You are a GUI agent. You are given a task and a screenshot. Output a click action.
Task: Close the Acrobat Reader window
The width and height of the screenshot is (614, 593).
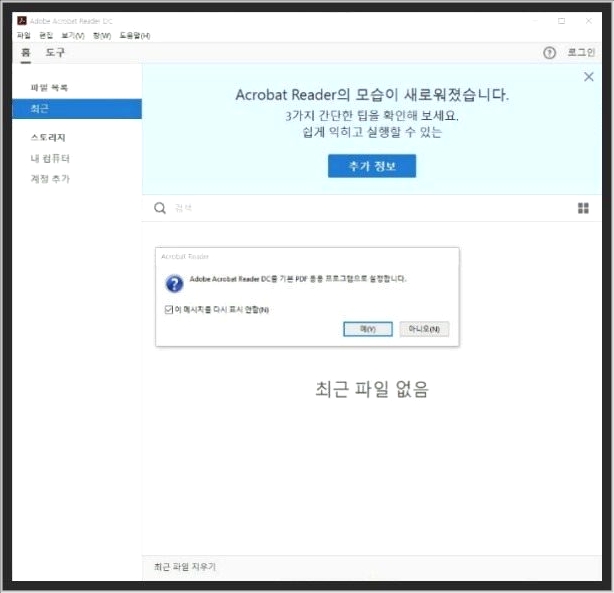588,21
